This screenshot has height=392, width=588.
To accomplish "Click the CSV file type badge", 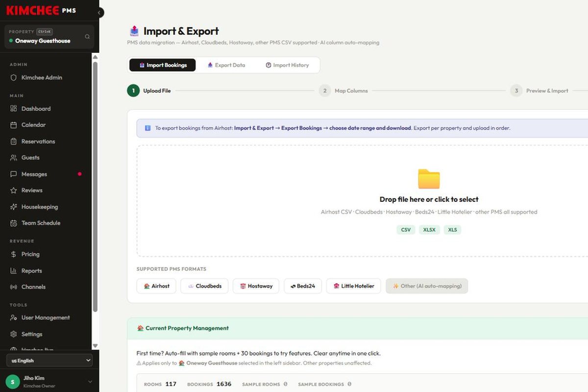I will [406, 230].
